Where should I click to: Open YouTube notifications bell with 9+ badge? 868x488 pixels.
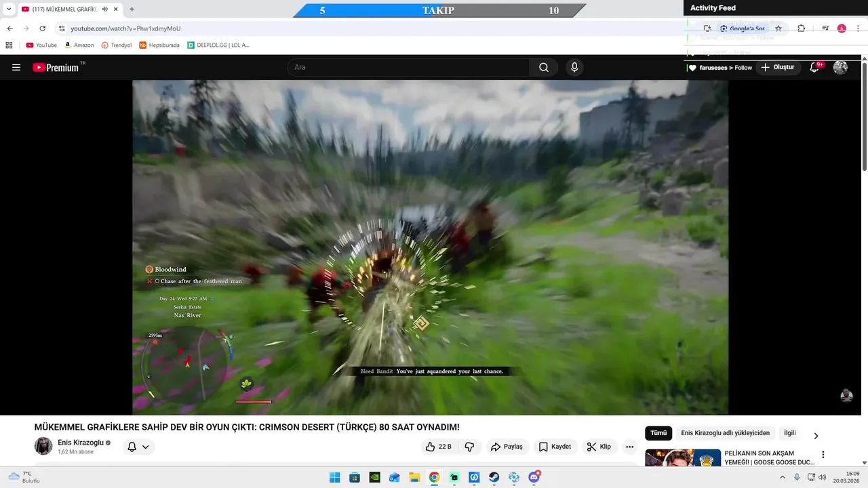tap(816, 67)
